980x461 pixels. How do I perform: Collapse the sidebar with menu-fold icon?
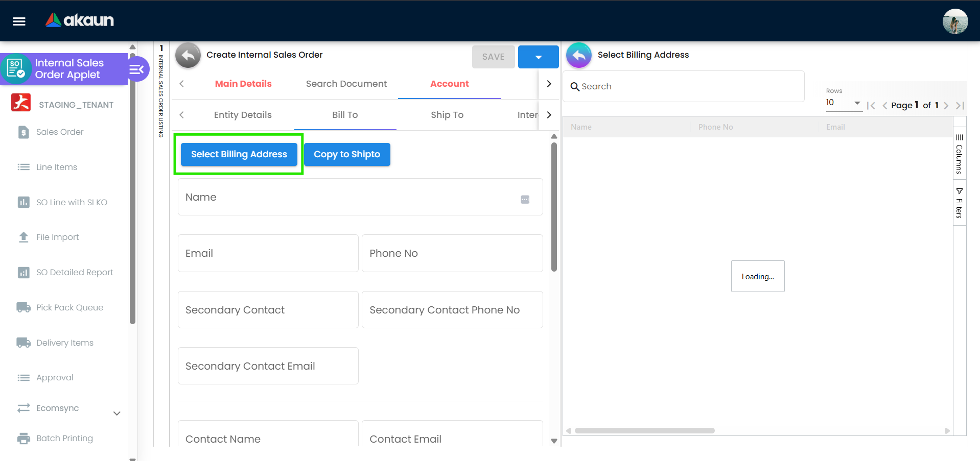(137, 69)
